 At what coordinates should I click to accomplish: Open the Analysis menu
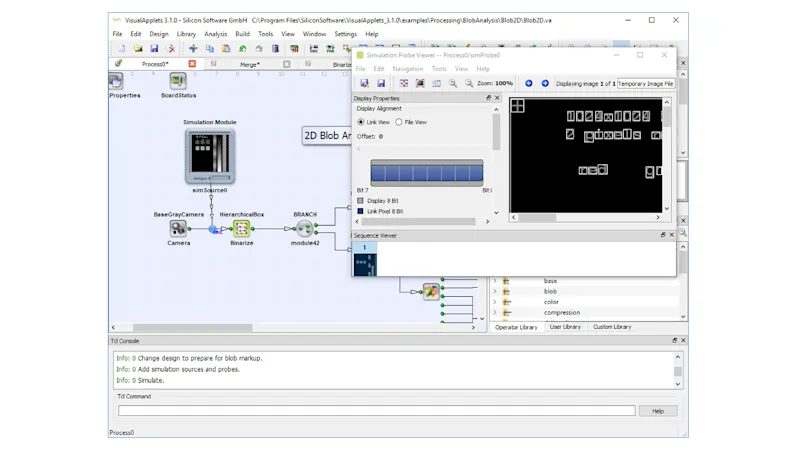tap(215, 34)
